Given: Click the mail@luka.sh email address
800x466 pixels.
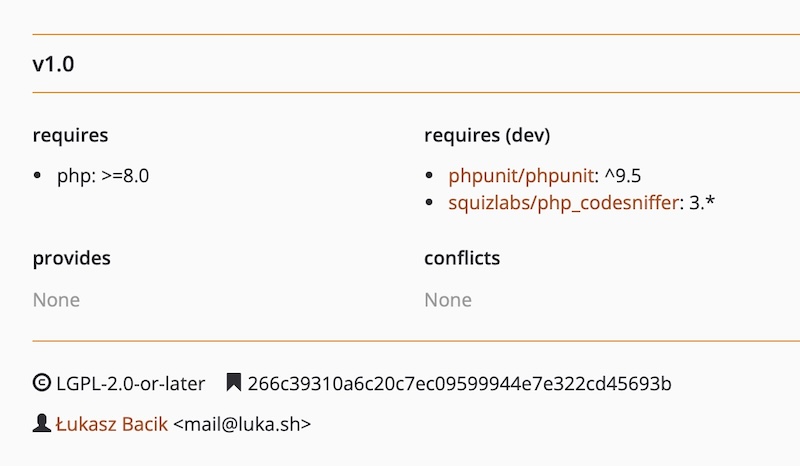Looking at the screenshot, I should click(x=242, y=424).
